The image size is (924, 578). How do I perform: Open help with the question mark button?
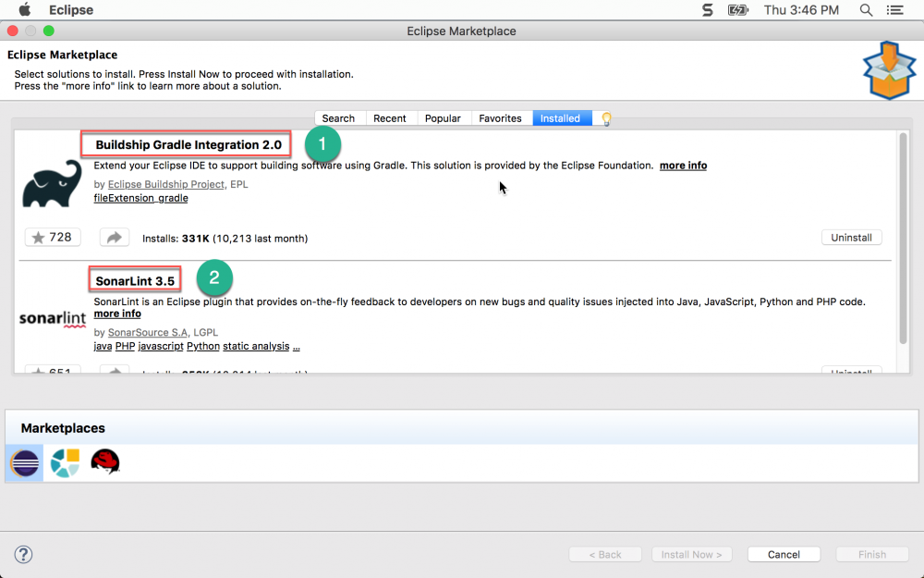(24, 554)
